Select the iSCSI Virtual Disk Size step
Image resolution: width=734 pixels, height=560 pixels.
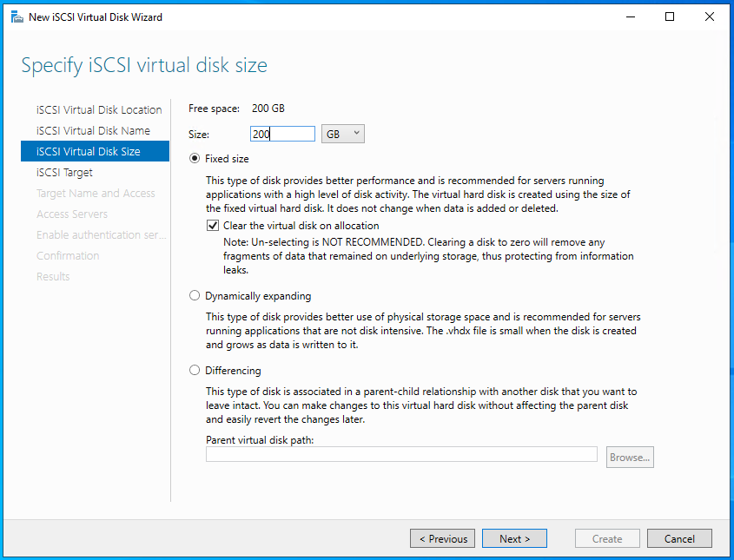[x=89, y=152]
